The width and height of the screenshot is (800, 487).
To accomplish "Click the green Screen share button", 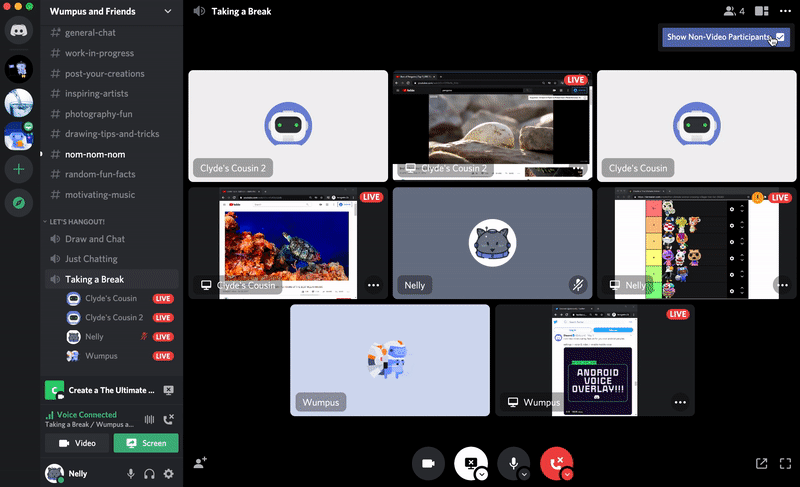I will [x=146, y=443].
